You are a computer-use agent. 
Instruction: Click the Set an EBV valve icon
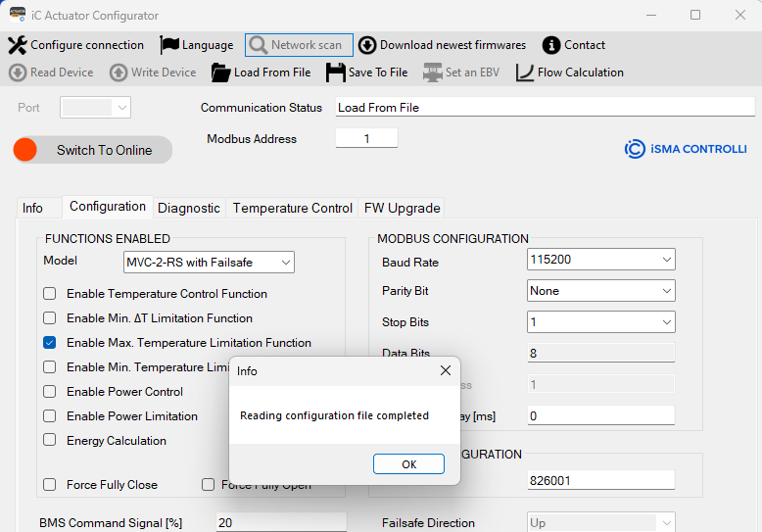coord(433,73)
